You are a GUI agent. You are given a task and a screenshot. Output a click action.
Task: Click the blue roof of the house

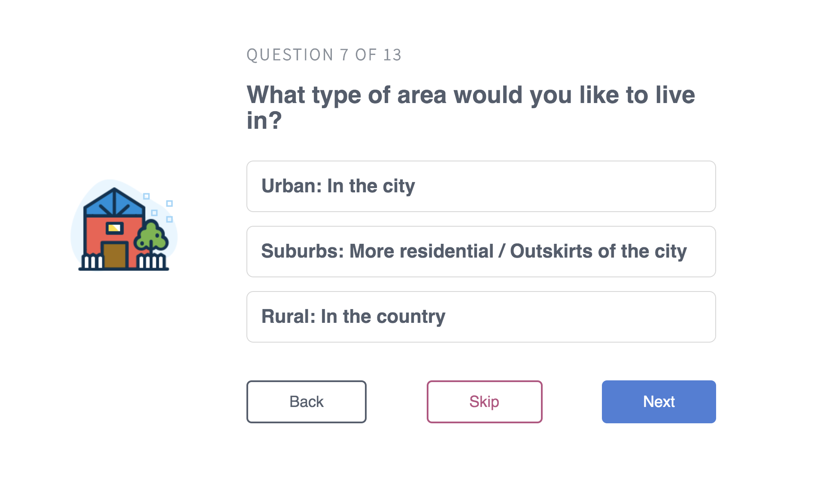[114, 202]
